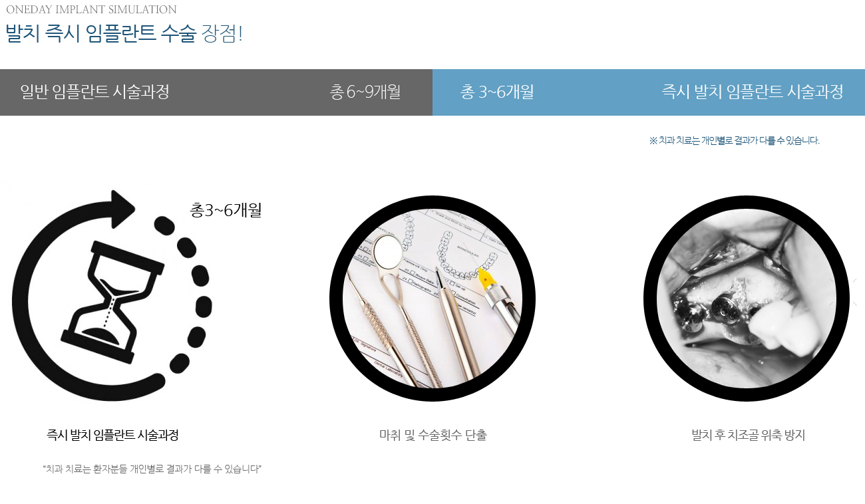Select the dental instruments circular image
This screenshot has height=504, width=865.
tap(432, 299)
